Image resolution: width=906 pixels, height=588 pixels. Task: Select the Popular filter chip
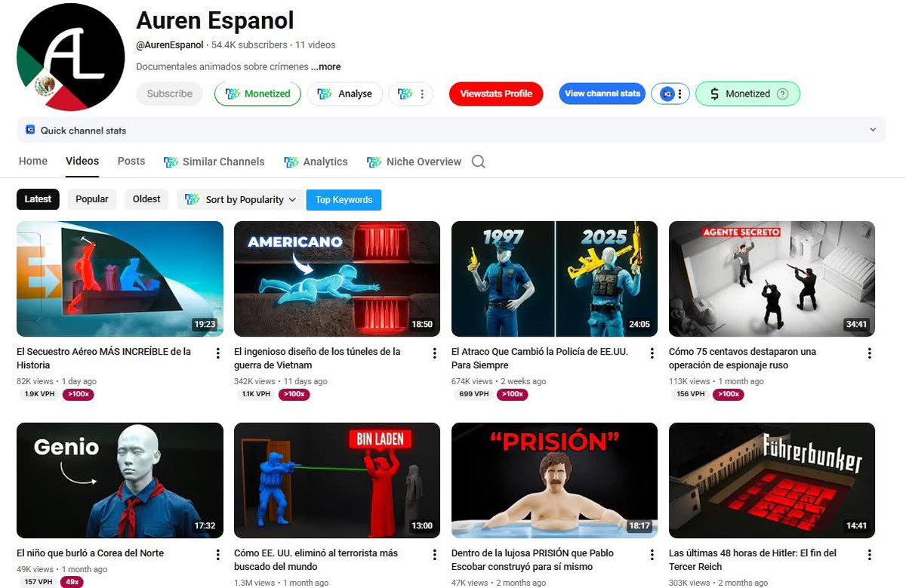(92, 199)
